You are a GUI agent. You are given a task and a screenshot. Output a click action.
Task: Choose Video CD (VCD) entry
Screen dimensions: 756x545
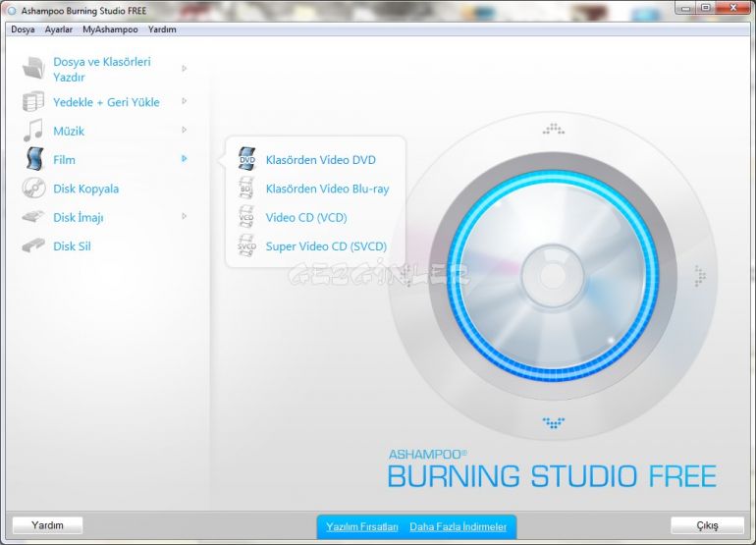tap(306, 218)
